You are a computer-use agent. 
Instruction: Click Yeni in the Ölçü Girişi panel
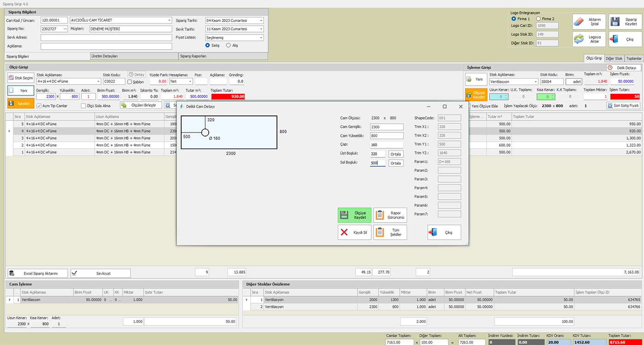[21, 91]
